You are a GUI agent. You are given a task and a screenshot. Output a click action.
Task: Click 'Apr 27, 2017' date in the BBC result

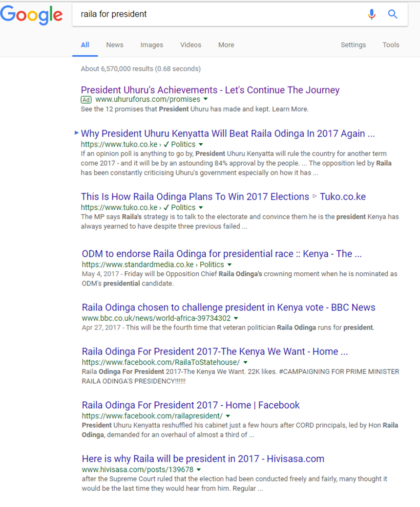101,328
